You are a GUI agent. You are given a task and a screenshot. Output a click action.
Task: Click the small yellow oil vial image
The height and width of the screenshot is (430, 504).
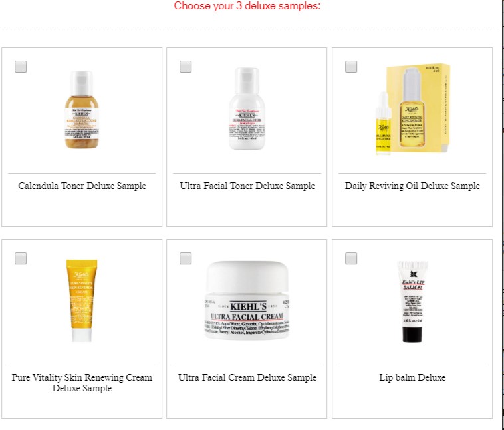pos(383,123)
